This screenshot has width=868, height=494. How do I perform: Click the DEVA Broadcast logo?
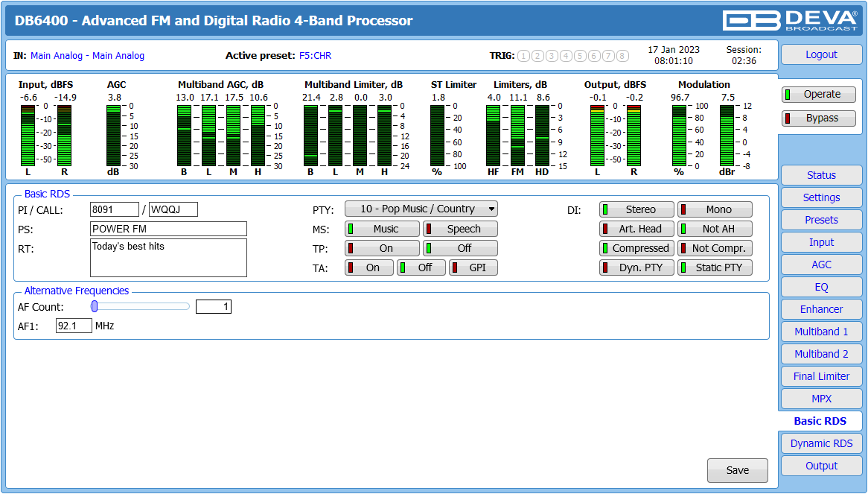[x=789, y=21]
